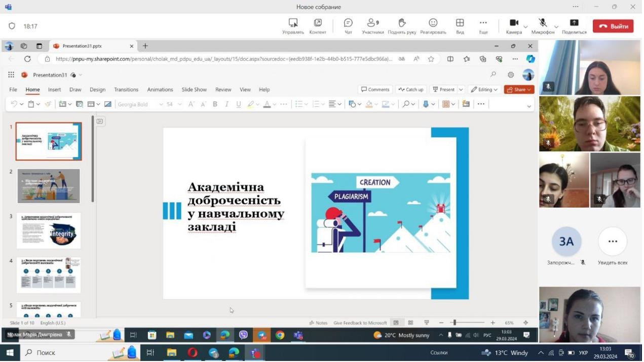
Task: Click the browser address bar URL
Action: point(223,59)
